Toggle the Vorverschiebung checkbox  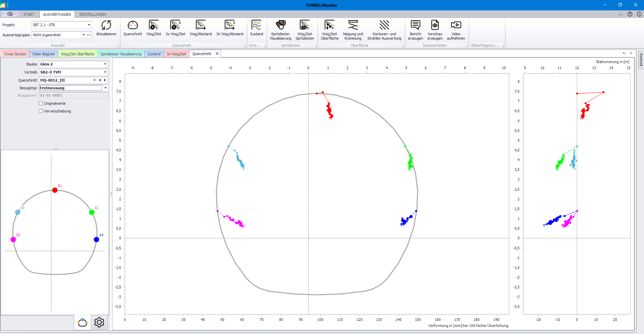click(x=41, y=111)
